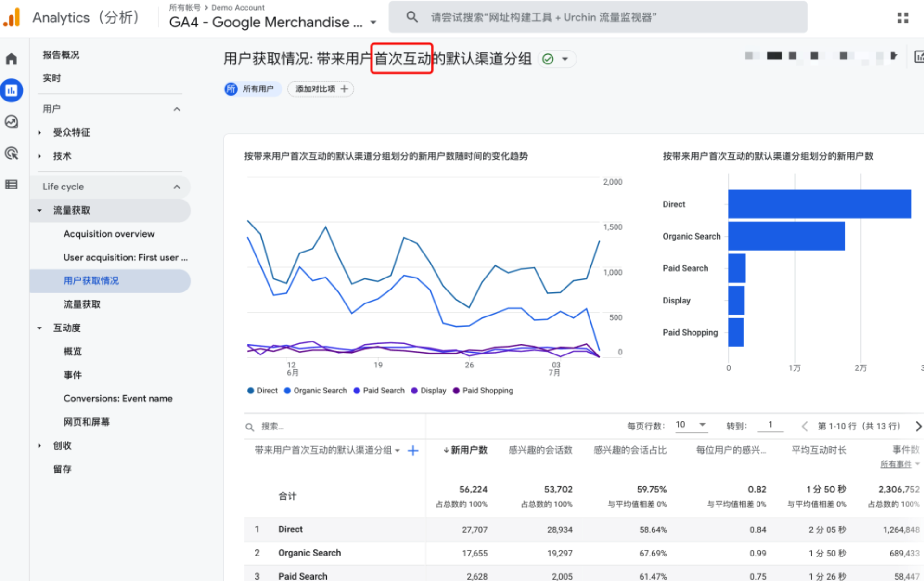
Task: Open 报告概况 in sidebar
Action: (61, 55)
